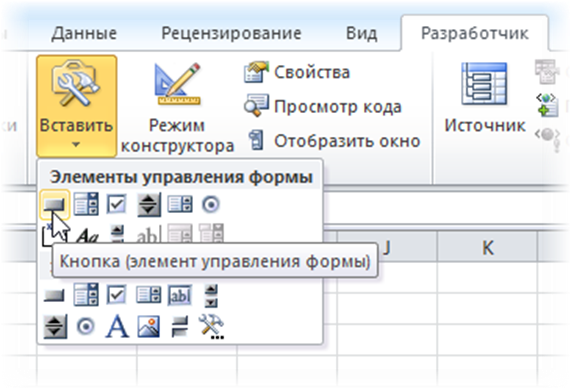Select the form control Button icon
This screenshot has width=571, height=389.
tap(54, 205)
